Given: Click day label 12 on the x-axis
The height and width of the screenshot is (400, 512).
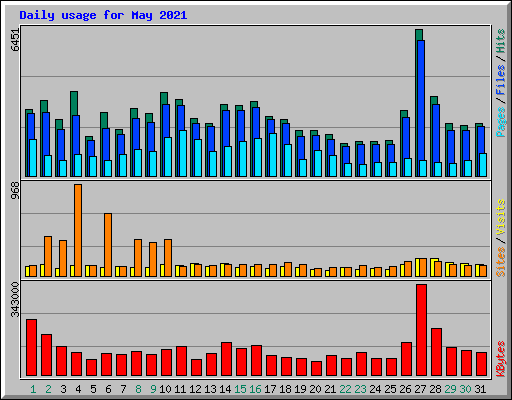Looking at the screenshot, I should (x=195, y=389).
